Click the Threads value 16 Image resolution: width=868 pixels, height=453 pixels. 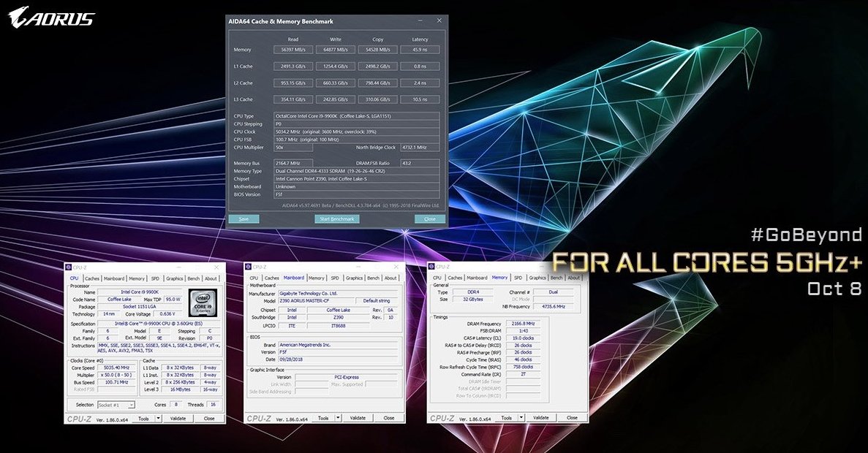tap(213, 404)
